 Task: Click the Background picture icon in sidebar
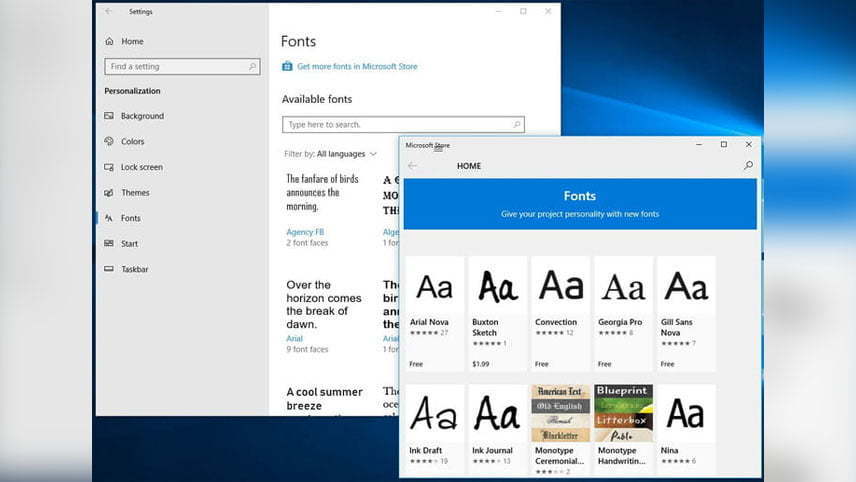pos(109,116)
